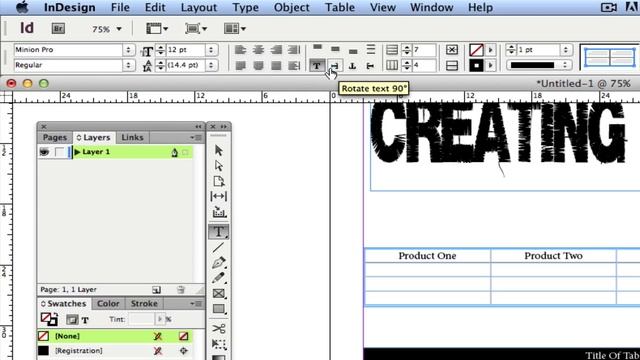Switch to the Links tab
Screen dimensions: 640x360
[132, 138]
